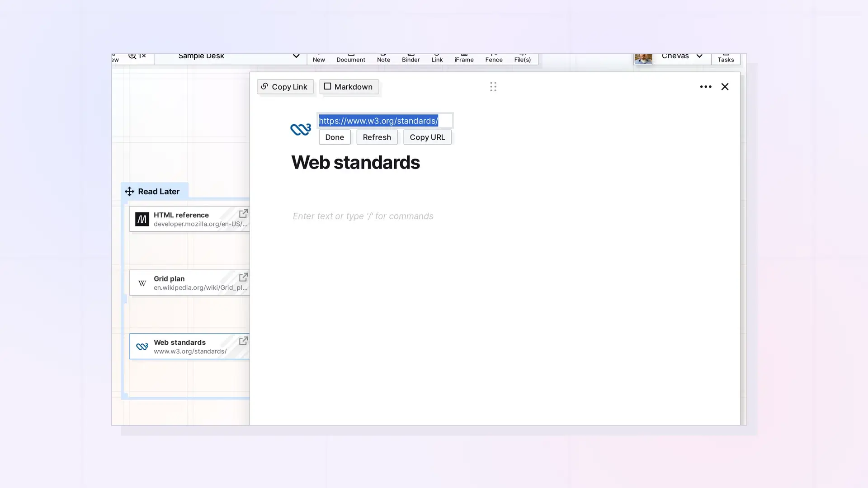Add a Document from the toolbar
This screenshot has width=868, height=488.
[x=350, y=59]
